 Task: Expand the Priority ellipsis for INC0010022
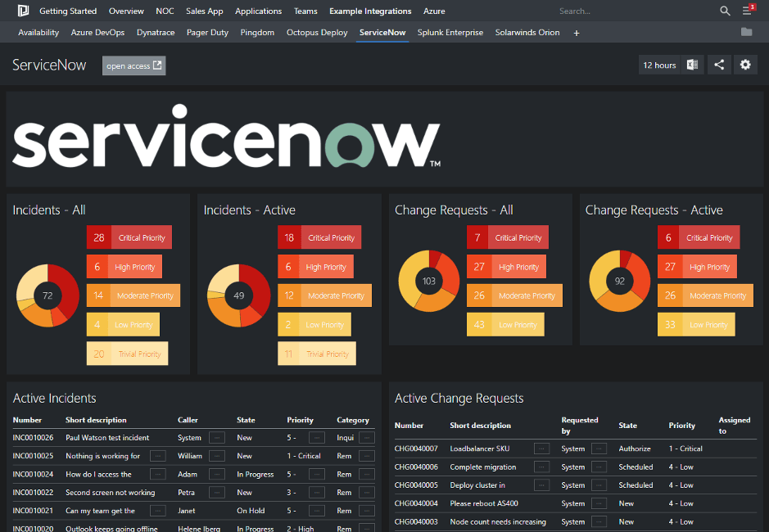click(x=317, y=492)
